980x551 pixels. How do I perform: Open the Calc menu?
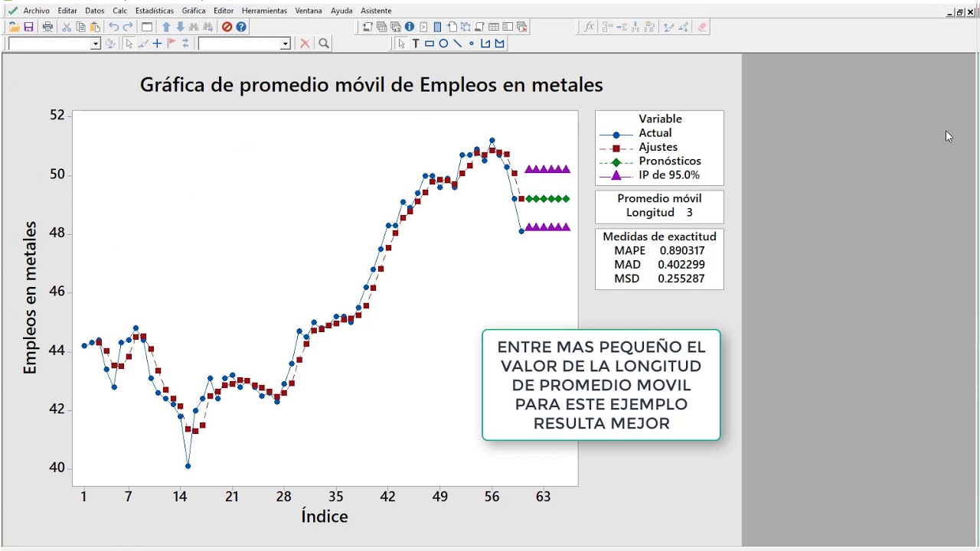click(120, 11)
